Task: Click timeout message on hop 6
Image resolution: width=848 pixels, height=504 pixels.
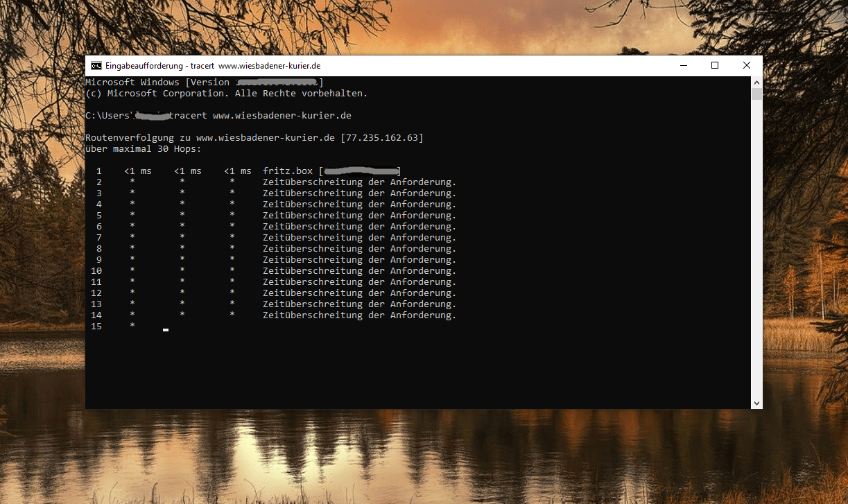Action: [359, 226]
